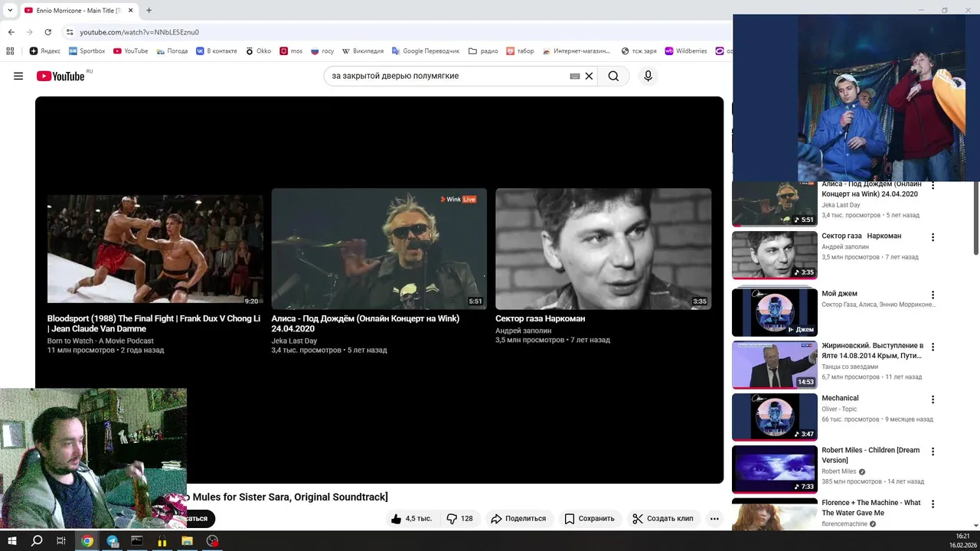The height and width of the screenshot is (551, 980).
Task: Clear the search query with the X
Action: [589, 77]
